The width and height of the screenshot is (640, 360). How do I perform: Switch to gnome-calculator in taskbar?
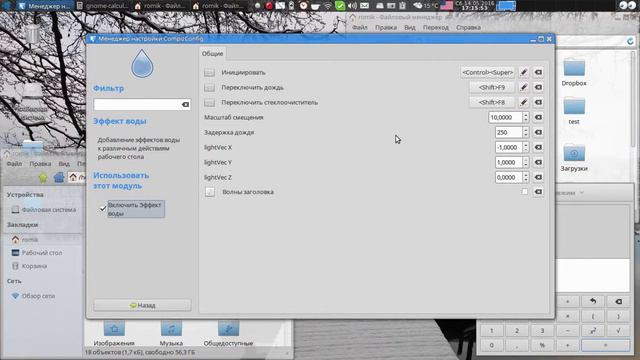tap(102, 6)
